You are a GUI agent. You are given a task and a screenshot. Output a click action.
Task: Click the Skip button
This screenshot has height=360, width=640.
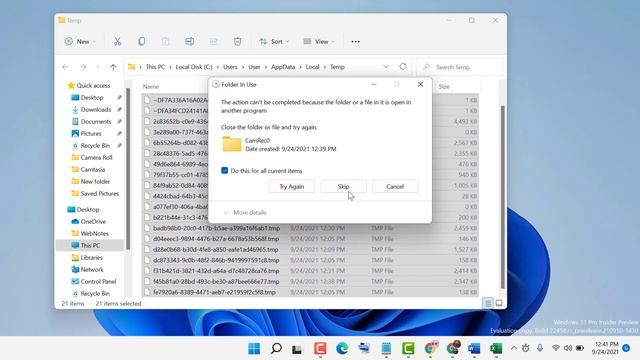[343, 187]
